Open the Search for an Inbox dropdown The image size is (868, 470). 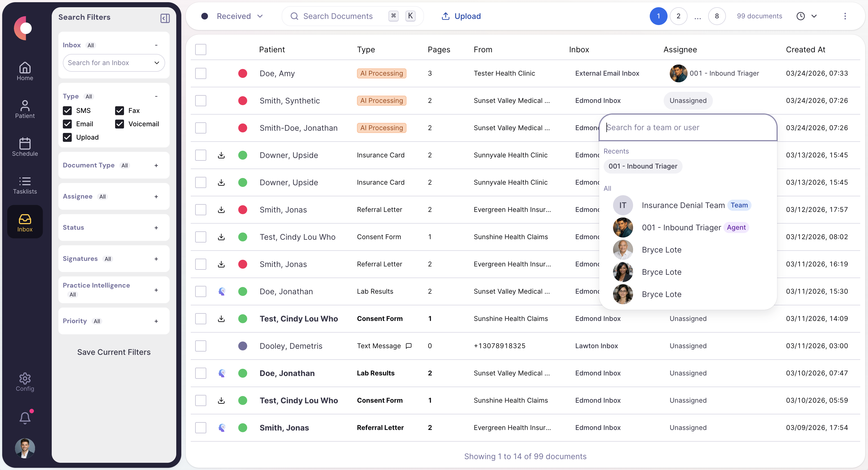[113, 63]
